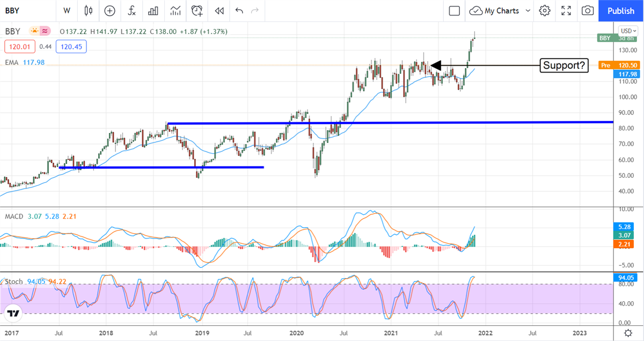Click the green BBY countdown price label

[x=617, y=38]
